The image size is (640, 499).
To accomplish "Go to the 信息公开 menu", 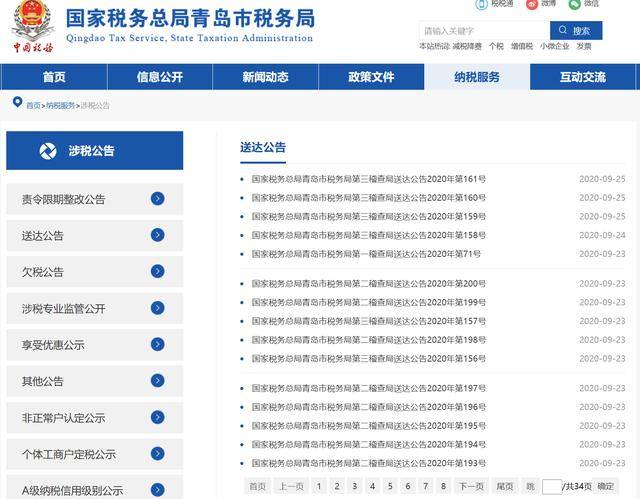I will click(x=160, y=77).
